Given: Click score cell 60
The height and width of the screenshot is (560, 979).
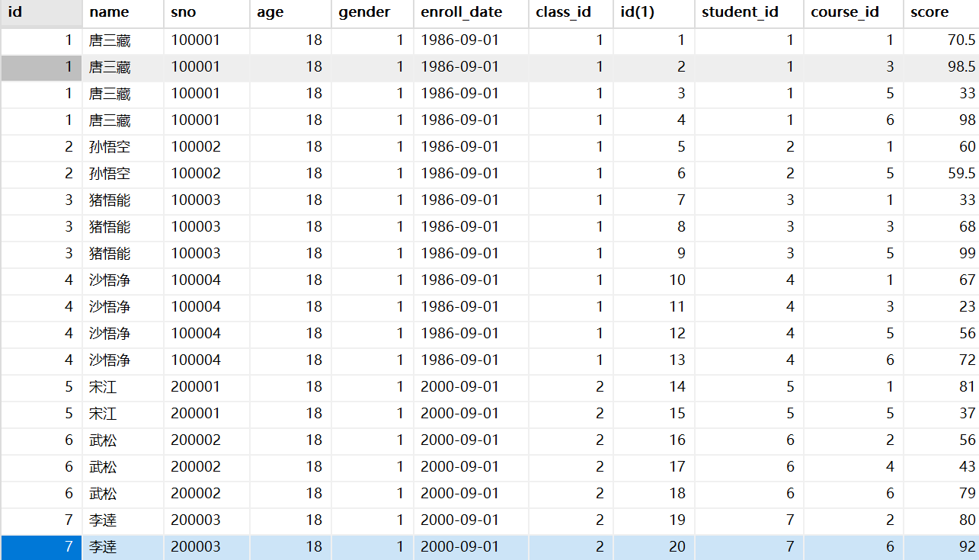Looking at the screenshot, I should point(941,147).
